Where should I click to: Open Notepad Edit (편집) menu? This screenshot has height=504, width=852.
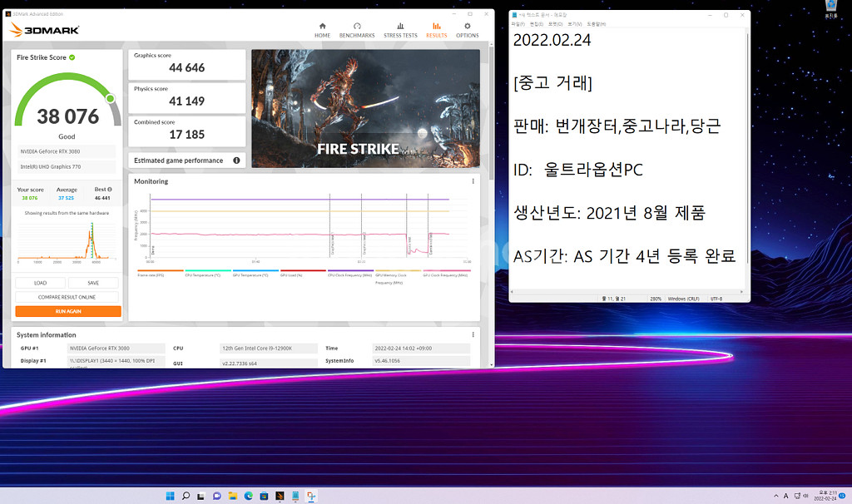[537, 24]
